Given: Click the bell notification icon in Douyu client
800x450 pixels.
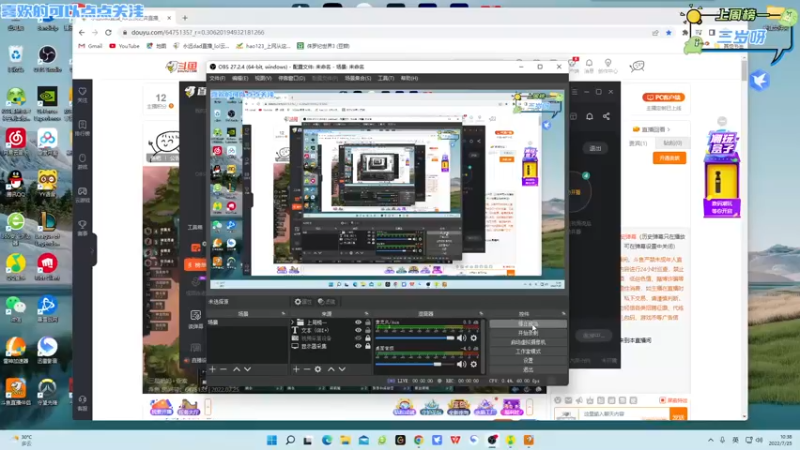Looking at the screenshot, I should [x=589, y=116].
